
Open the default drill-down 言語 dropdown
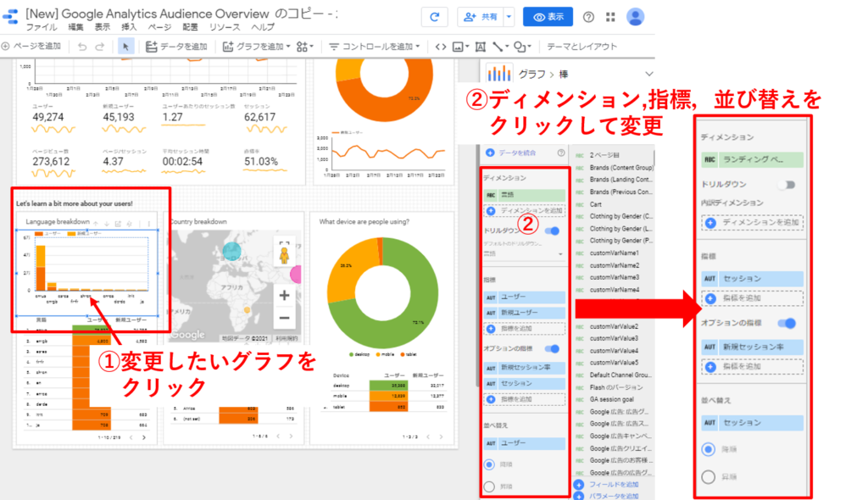(x=524, y=253)
